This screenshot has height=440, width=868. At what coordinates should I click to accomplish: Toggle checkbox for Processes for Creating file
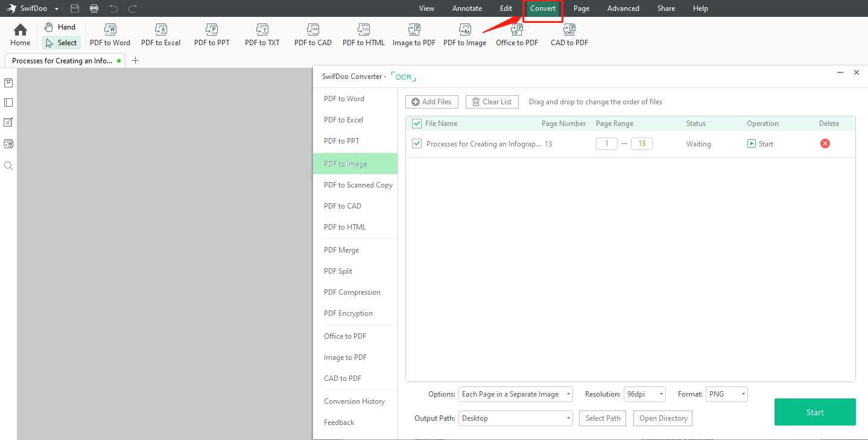point(416,144)
